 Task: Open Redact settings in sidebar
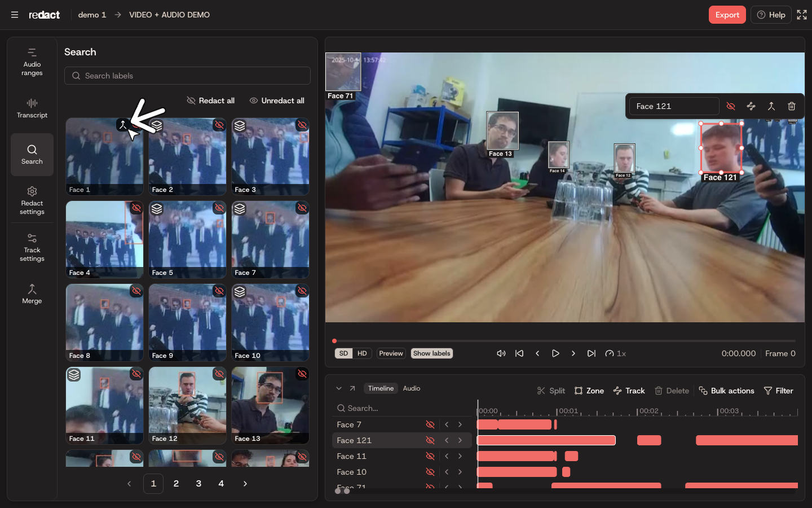(x=32, y=200)
